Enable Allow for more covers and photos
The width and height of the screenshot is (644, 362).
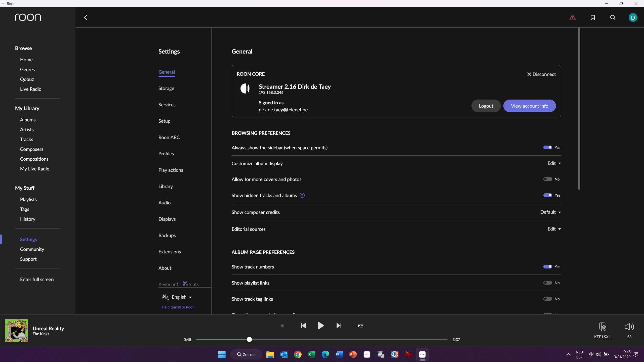pyautogui.click(x=548, y=179)
